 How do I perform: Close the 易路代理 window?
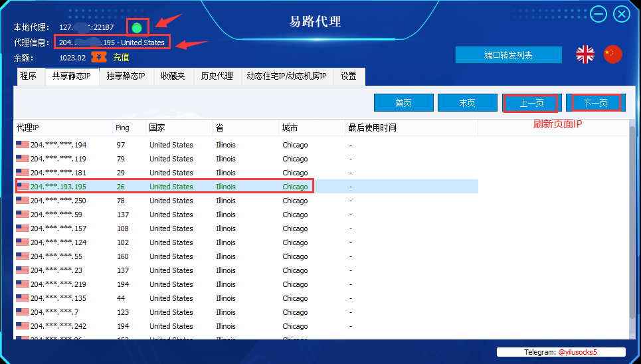pyautogui.click(x=622, y=15)
